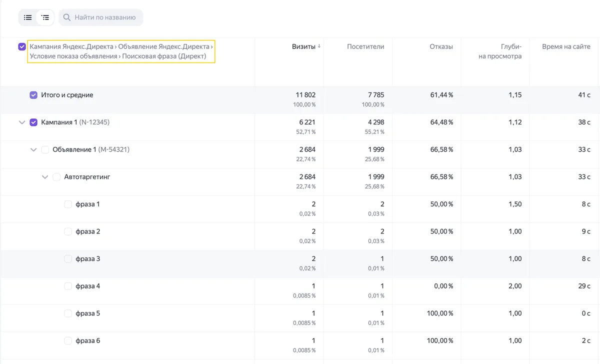Click total visits value 11 802
Viewport: 600px width, 364px height.
(305, 95)
